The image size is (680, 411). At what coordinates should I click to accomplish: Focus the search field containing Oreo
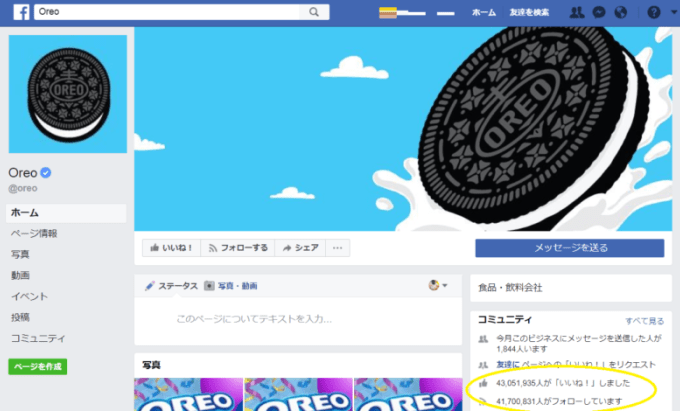point(167,12)
